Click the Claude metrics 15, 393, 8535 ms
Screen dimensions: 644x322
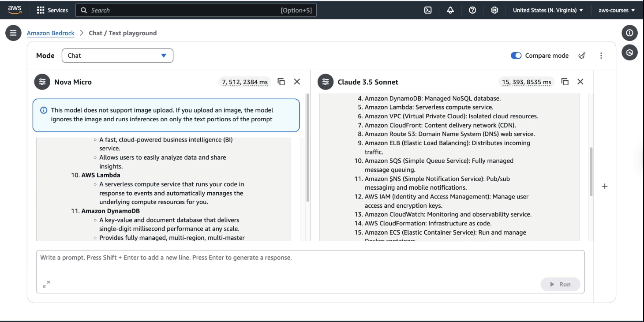(527, 82)
